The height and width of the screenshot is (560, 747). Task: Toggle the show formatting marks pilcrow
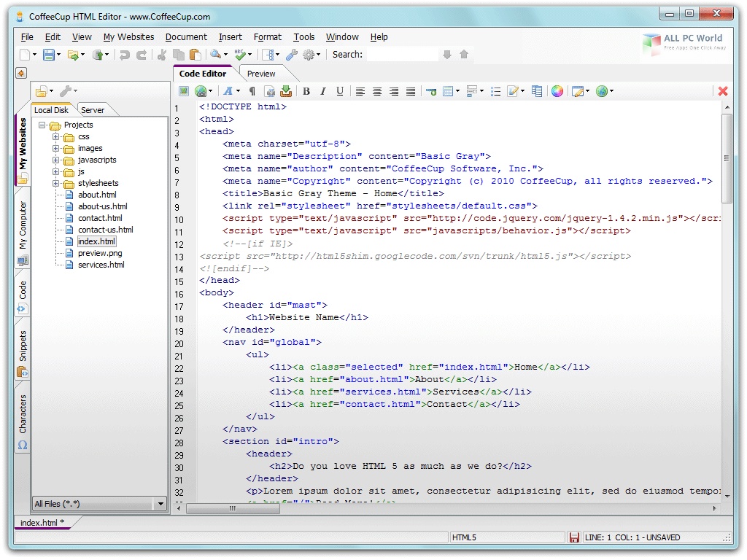click(253, 91)
